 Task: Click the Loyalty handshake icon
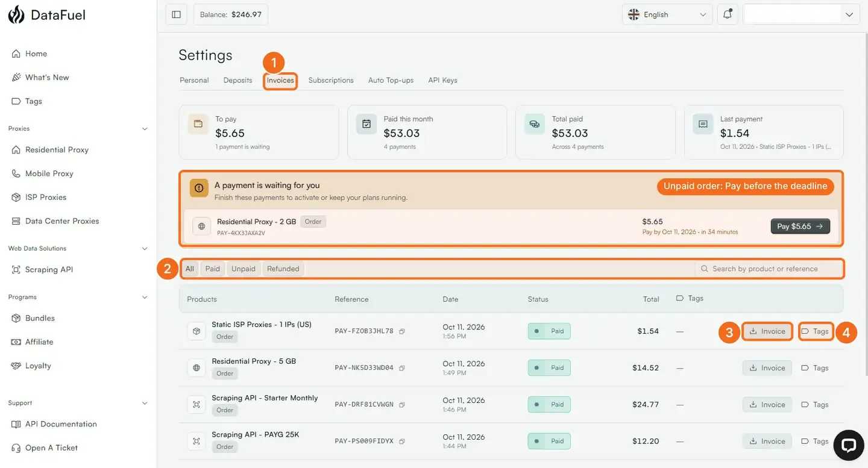pyautogui.click(x=16, y=366)
